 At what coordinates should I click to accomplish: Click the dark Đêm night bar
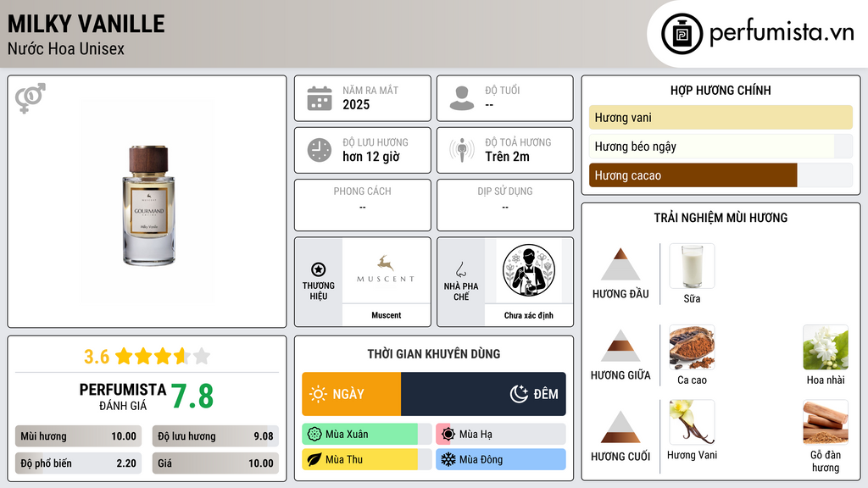483,394
